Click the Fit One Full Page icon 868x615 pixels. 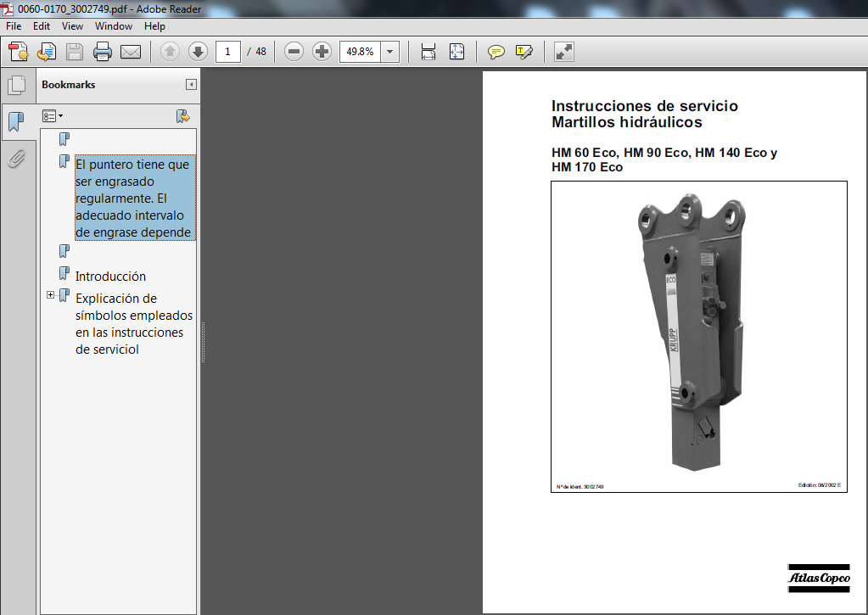(456, 52)
